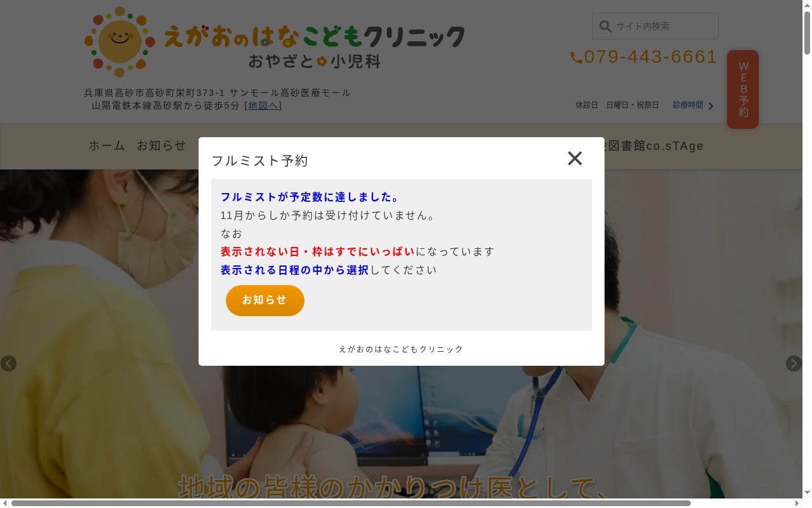The width and height of the screenshot is (812, 508).
Task: Show next slide with right arrow
Action: [794, 364]
